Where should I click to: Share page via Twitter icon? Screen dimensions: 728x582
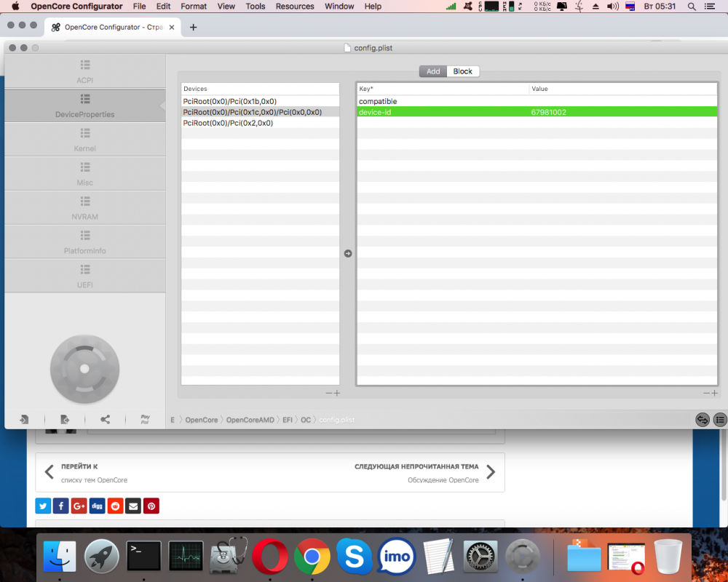coord(43,506)
